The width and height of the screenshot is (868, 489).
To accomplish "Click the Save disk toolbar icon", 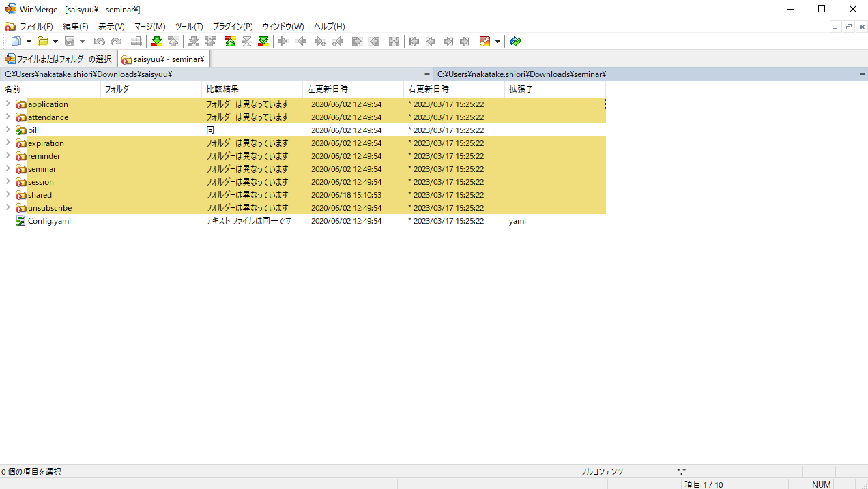I will pos(70,42).
